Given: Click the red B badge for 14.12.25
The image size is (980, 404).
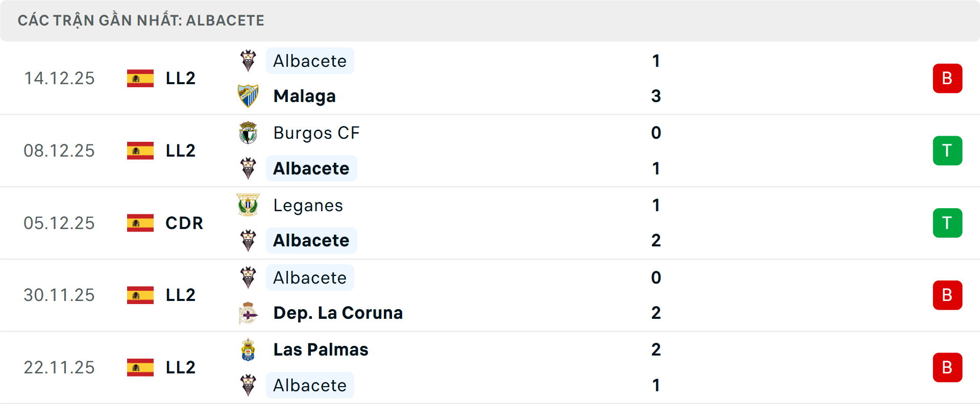Looking at the screenshot, I should click(947, 79).
